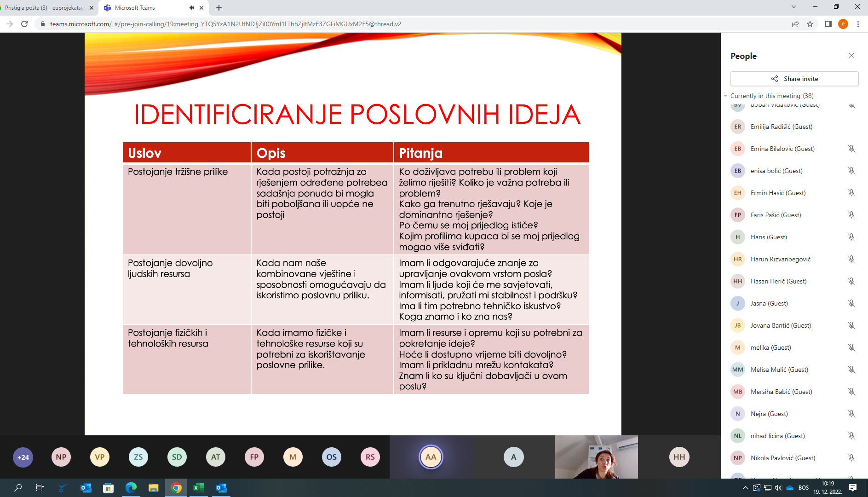Image resolution: width=868 pixels, height=497 pixels.
Task: Click muted mic icon for melika (Guest)
Action: [x=851, y=347]
